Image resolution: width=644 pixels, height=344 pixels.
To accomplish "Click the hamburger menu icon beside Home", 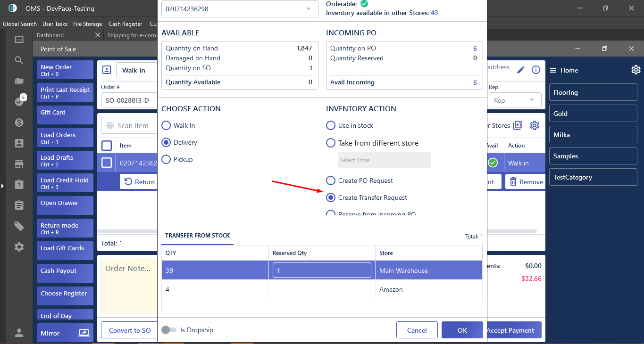I will click(x=552, y=70).
